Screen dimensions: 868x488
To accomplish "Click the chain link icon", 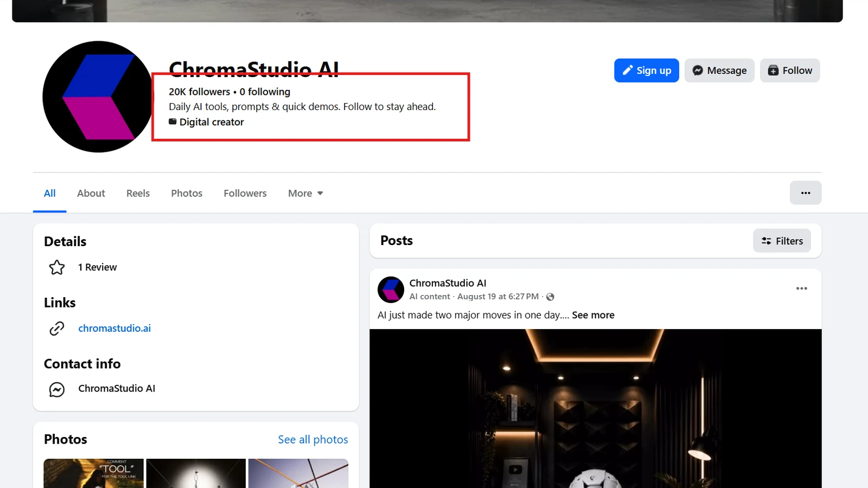I will click(x=57, y=329).
